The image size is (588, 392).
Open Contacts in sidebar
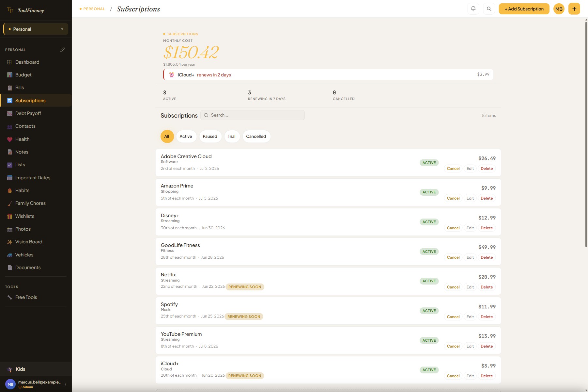coord(36,126)
